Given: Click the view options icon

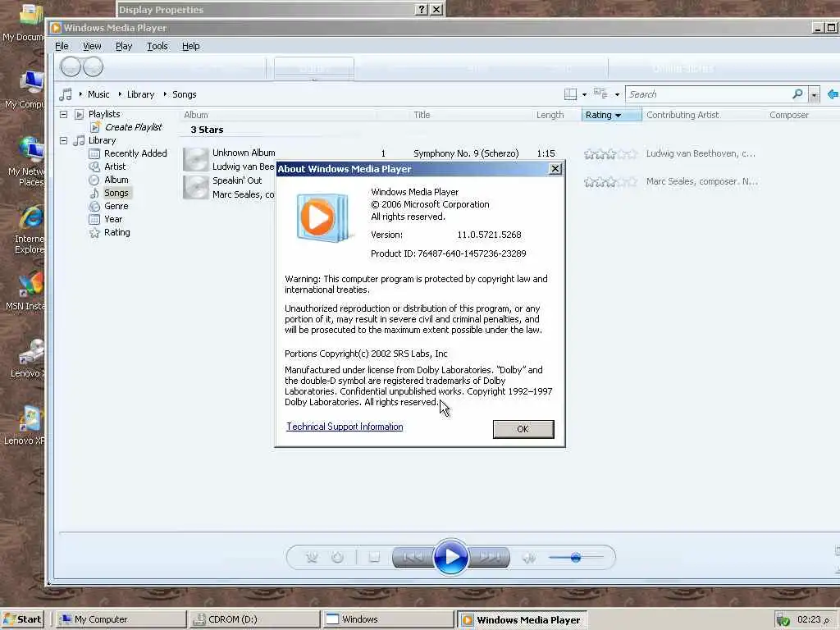Looking at the screenshot, I should (x=600, y=94).
